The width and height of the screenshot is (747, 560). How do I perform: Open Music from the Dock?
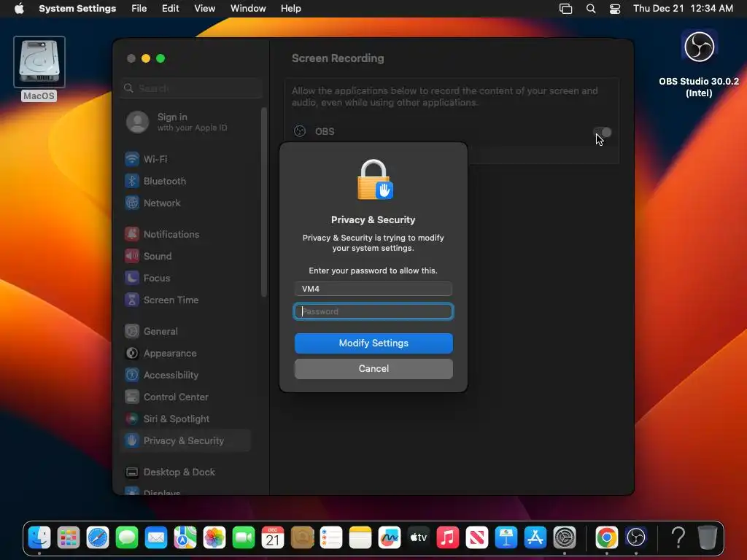448,537
